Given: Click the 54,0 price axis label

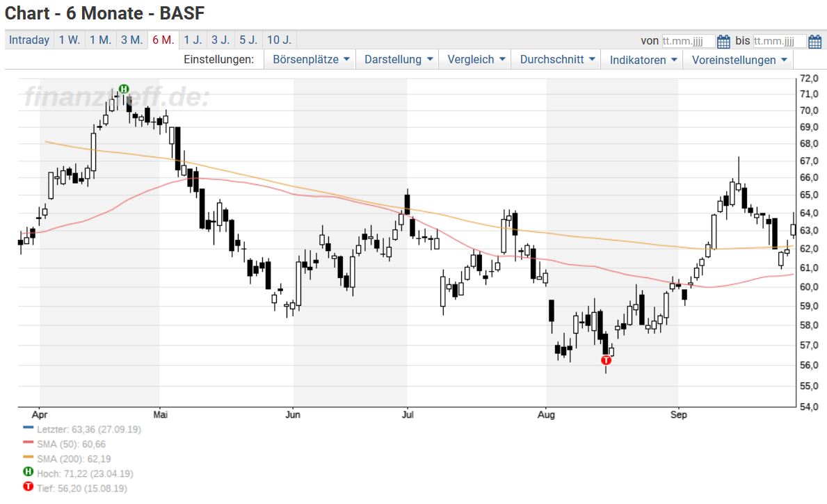Looking at the screenshot, I should (x=809, y=407).
